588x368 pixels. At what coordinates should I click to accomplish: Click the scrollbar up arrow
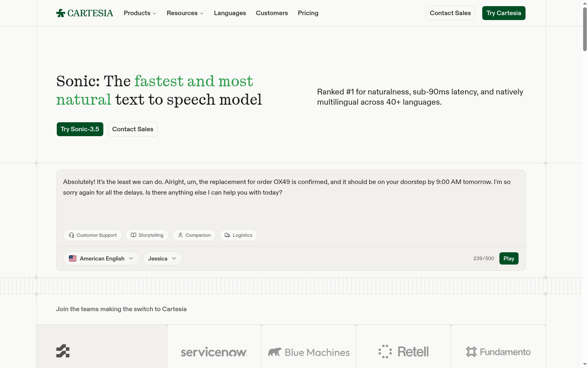click(x=585, y=3)
